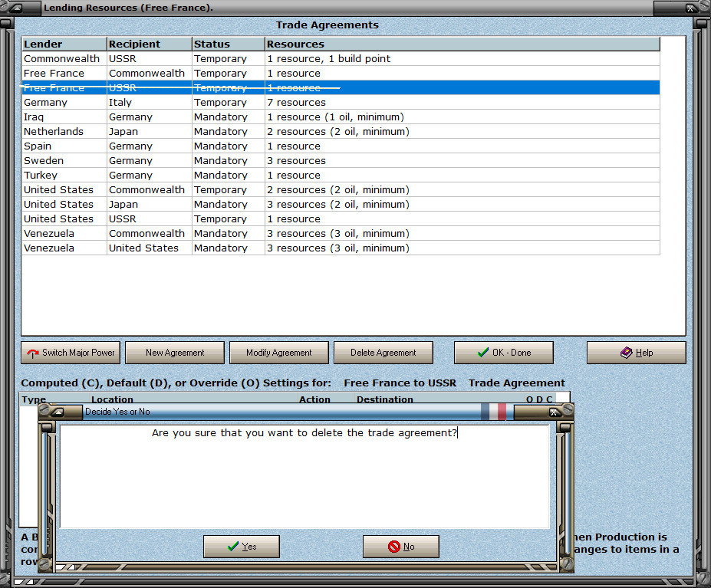Viewport: 711px width, 588px height.
Task: Cancel deletion with the No button
Action: point(401,547)
